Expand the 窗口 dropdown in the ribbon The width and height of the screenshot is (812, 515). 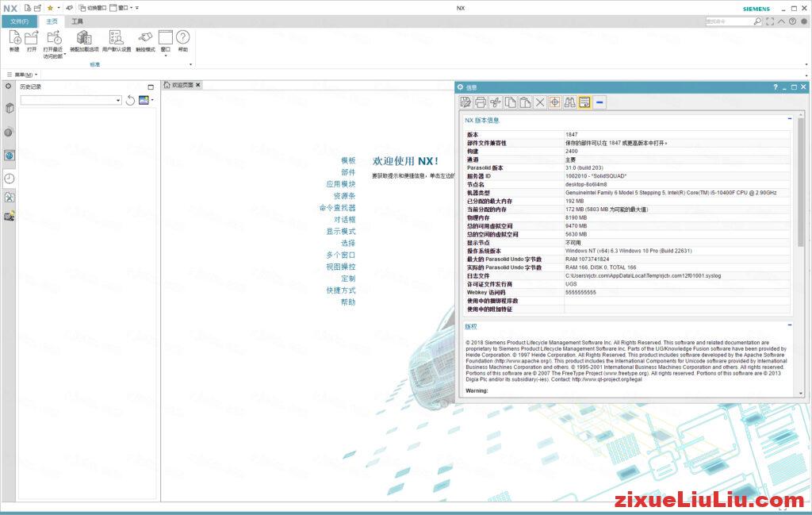tap(165, 54)
